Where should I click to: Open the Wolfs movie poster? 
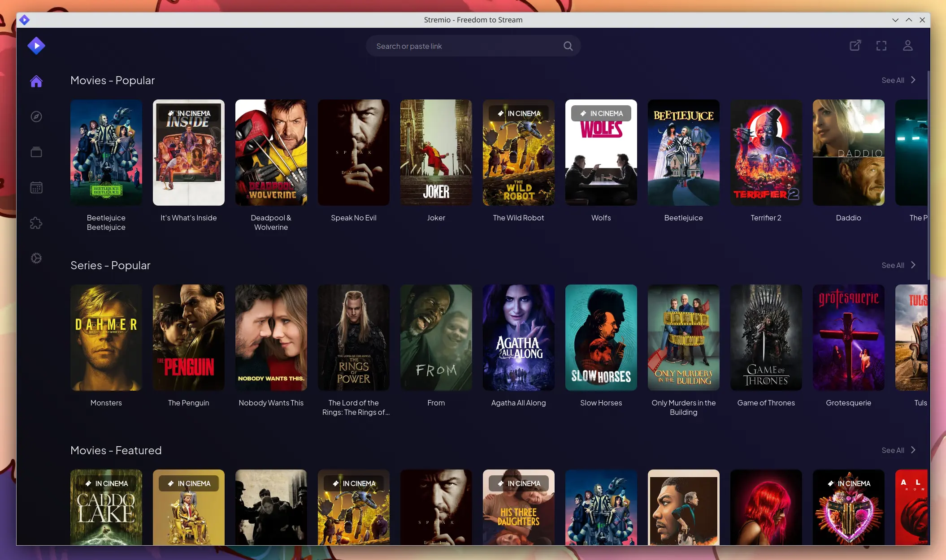[601, 152]
